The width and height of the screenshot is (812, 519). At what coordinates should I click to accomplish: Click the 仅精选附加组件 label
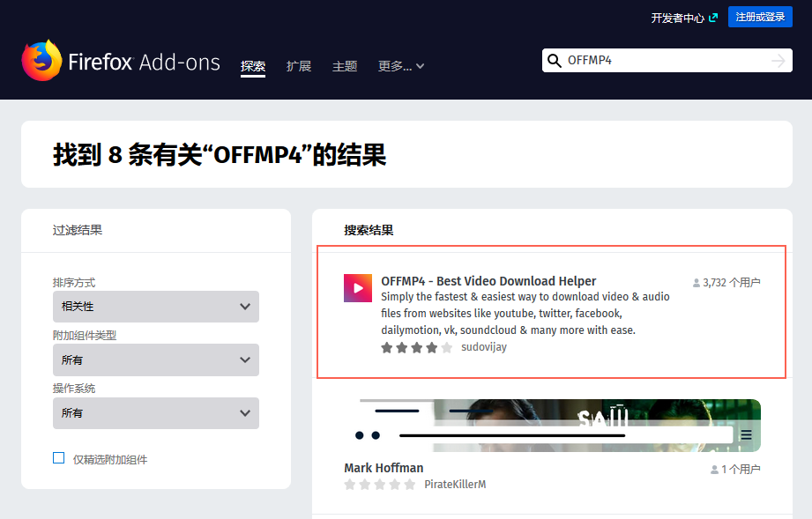(x=110, y=459)
